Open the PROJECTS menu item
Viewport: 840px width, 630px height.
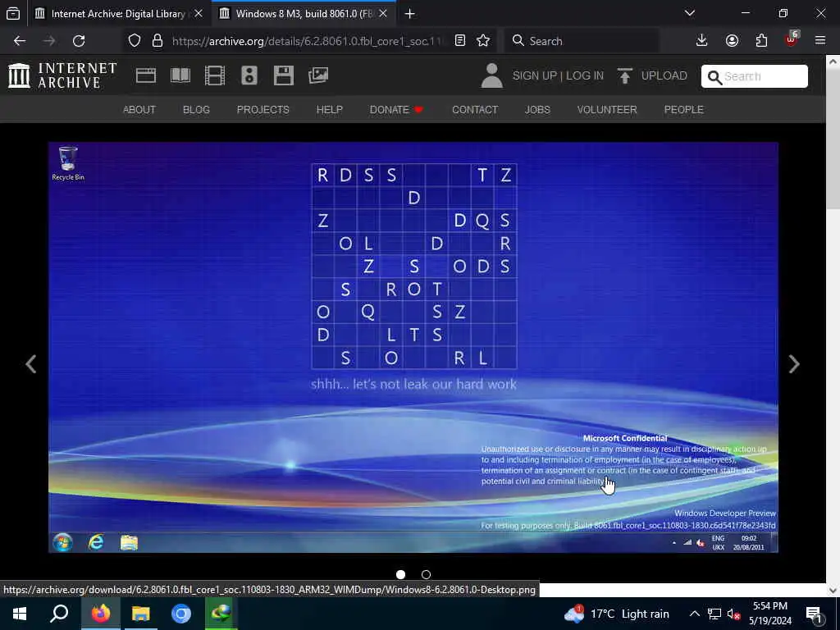[x=263, y=110]
